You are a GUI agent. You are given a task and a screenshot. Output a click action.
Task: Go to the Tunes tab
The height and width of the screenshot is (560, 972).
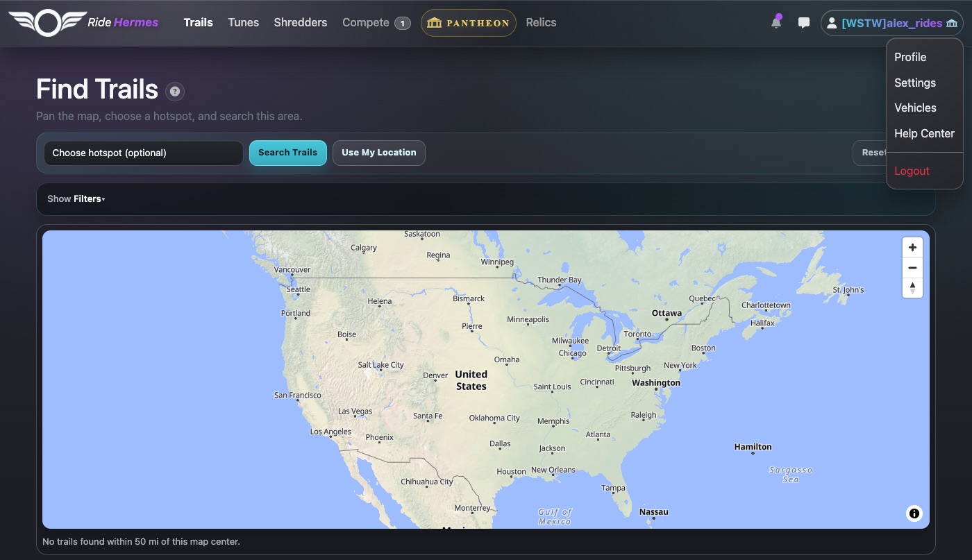coord(244,22)
